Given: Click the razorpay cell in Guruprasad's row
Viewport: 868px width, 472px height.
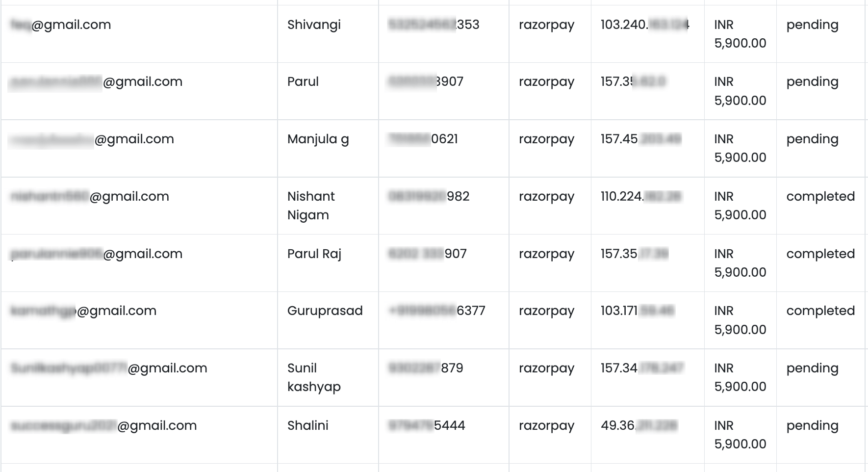Looking at the screenshot, I should click(x=546, y=311).
